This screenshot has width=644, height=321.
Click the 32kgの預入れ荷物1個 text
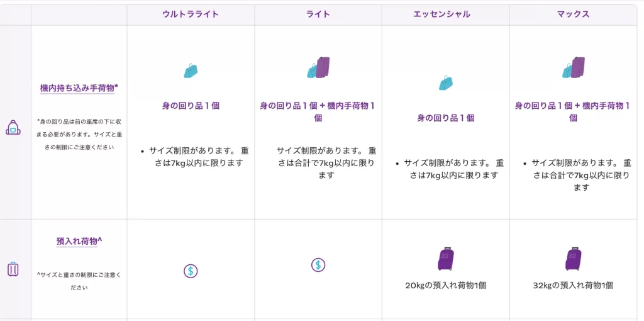(x=573, y=285)
